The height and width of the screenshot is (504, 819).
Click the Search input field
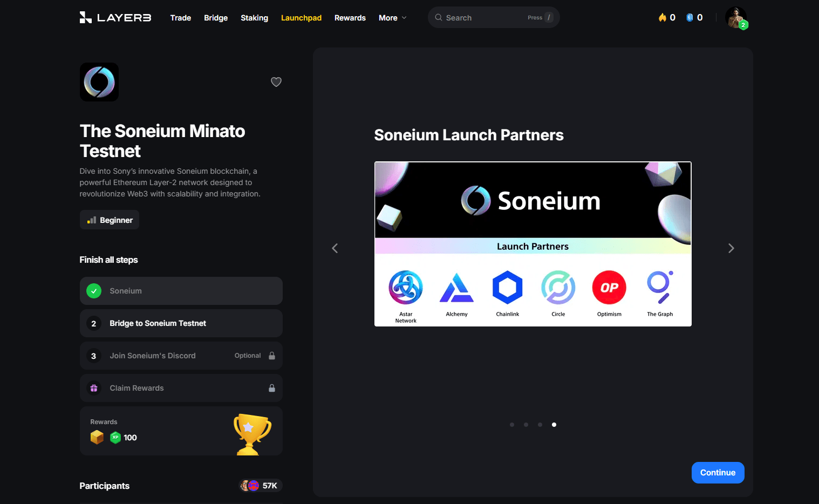[494, 17]
